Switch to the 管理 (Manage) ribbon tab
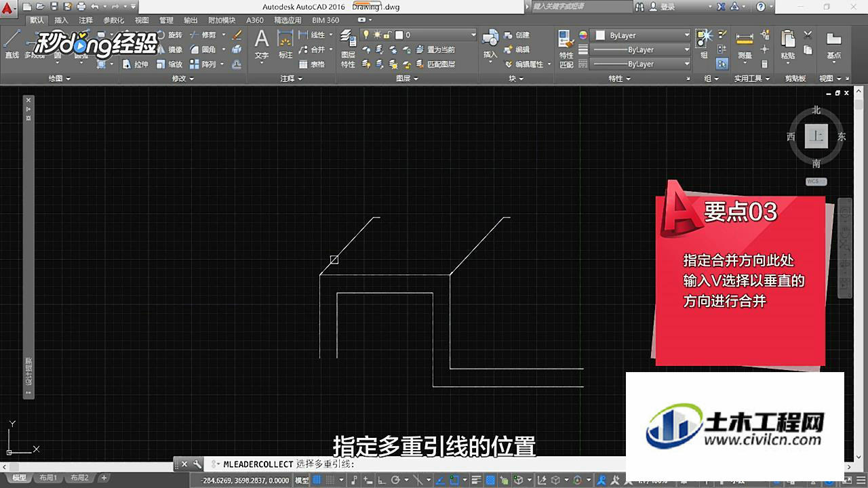 pos(166,20)
